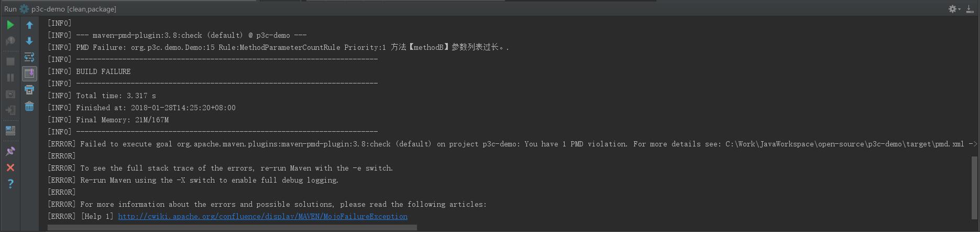Stop the running process

10,61
